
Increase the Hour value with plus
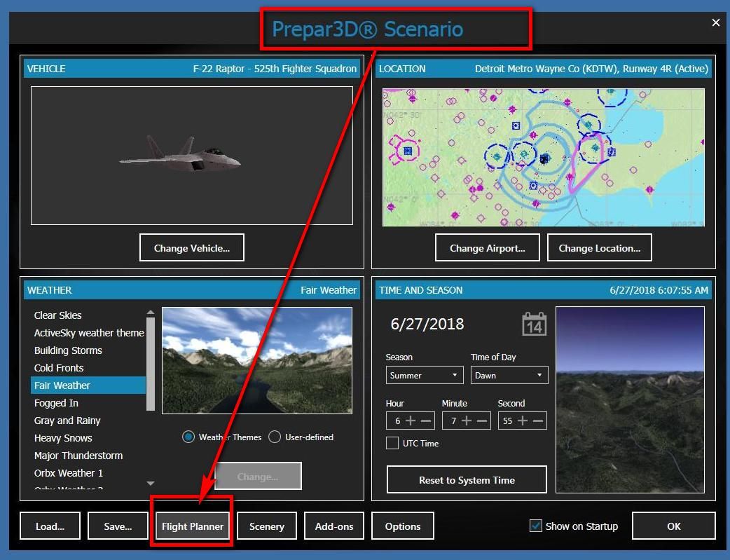[x=411, y=421]
